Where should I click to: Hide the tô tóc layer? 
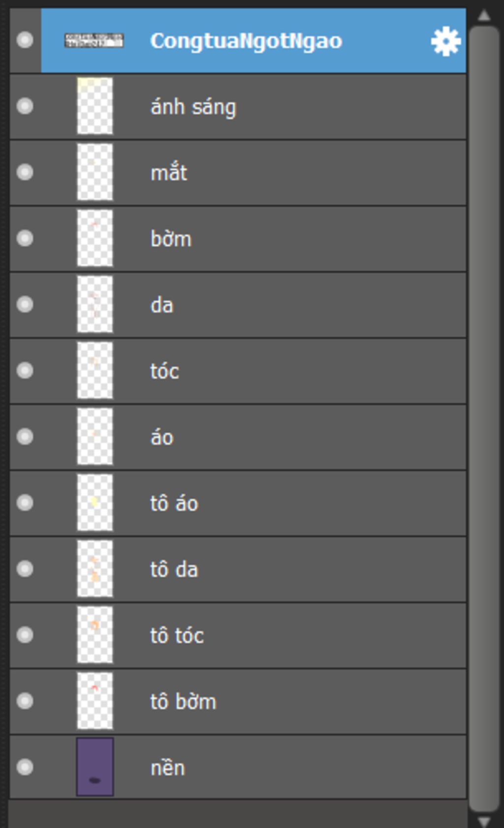click(25, 635)
